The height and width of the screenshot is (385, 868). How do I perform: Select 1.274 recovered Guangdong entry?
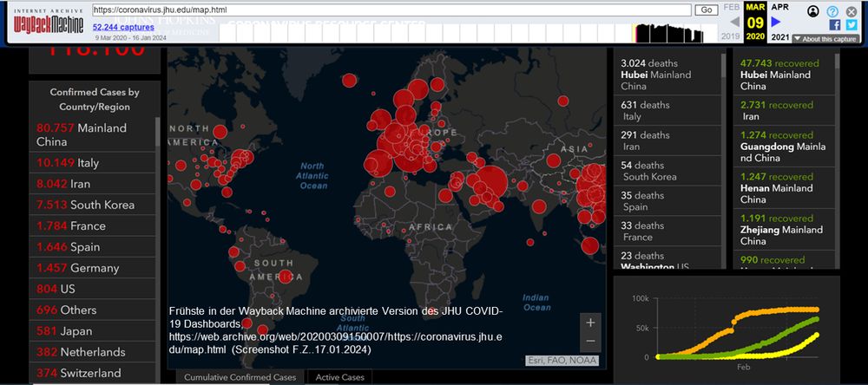point(784,146)
